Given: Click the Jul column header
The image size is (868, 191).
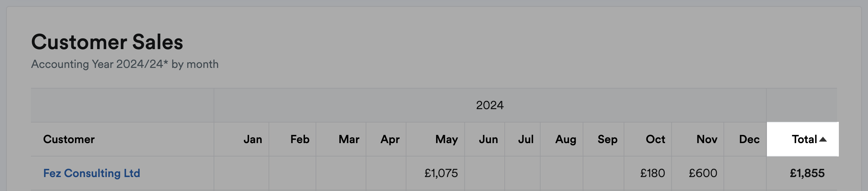Looking at the screenshot, I should (526, 139).
